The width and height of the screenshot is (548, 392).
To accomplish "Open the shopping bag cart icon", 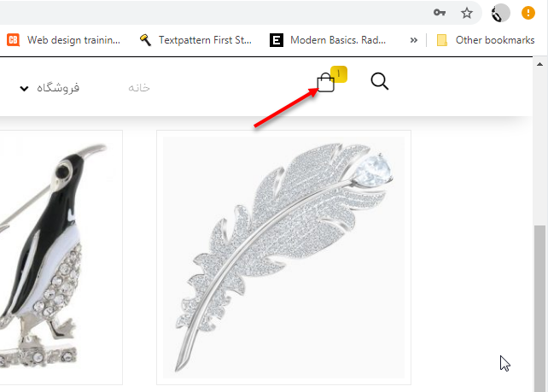I will (326, 83).
